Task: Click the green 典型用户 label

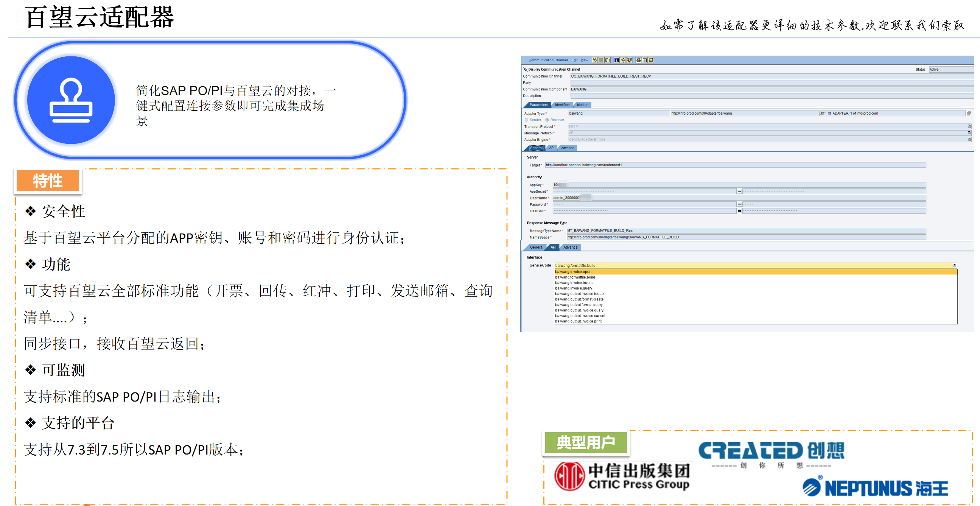Action: tap(586, 442)
